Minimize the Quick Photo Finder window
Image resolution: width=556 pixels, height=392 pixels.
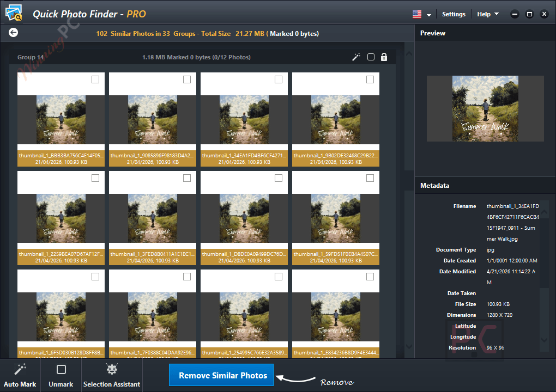tap(515, 14)
